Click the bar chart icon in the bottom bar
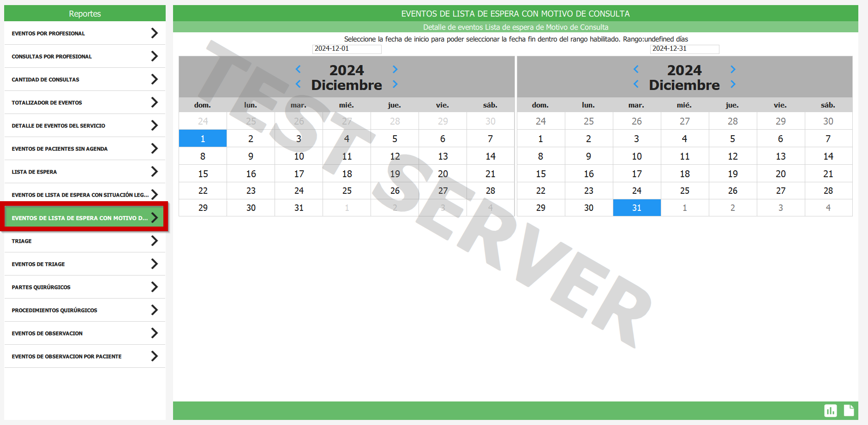This screenshot has height=425, width=868. coord(830,410)
